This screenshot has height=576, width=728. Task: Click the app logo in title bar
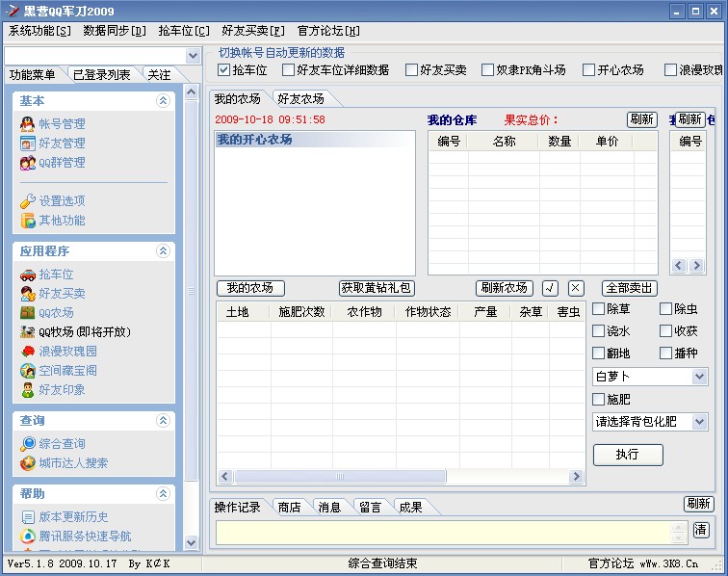pyautogui.click(x=13, y=11)
